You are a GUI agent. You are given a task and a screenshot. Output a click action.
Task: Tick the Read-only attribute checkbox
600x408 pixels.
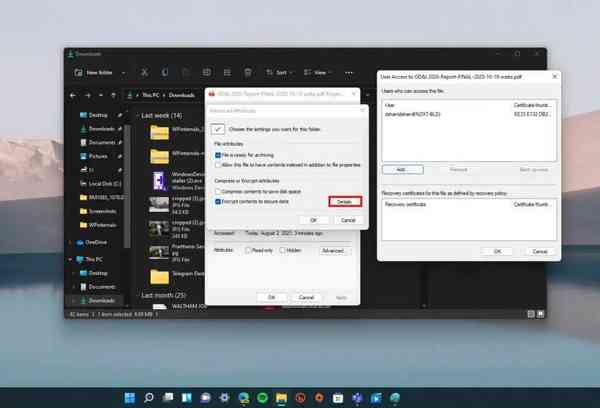click(248, 250)
